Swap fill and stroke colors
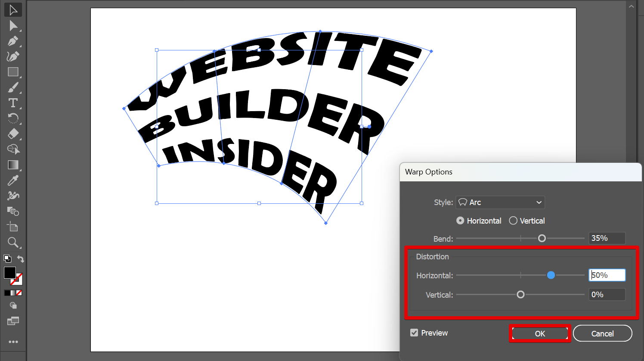Image resolution: width=644 pixels, height=361 pixels. tap(20, 259)
